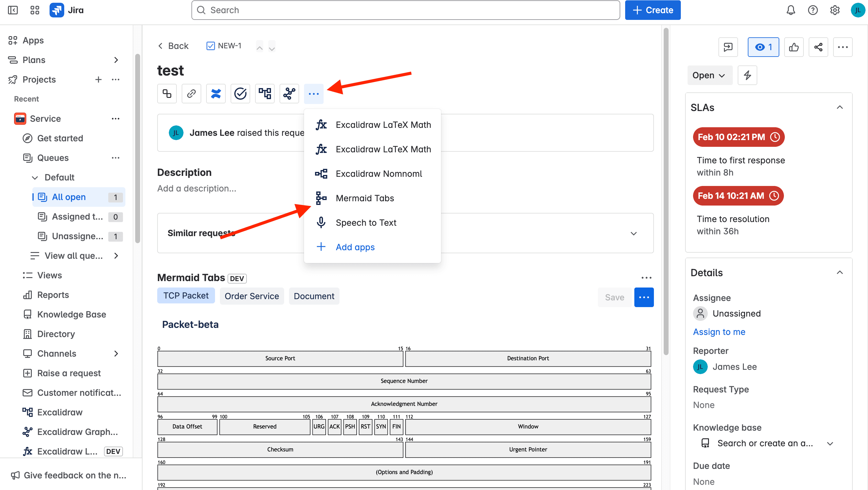Image resolution: width=868 pixels, height=490 pixels.
Task: Open the All open queue
Action: (79, 197)
